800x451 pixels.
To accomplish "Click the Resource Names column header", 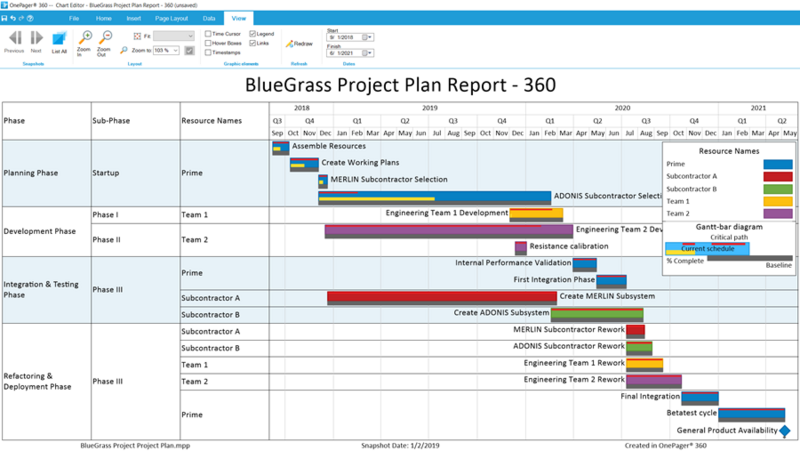I will point(211,121).
